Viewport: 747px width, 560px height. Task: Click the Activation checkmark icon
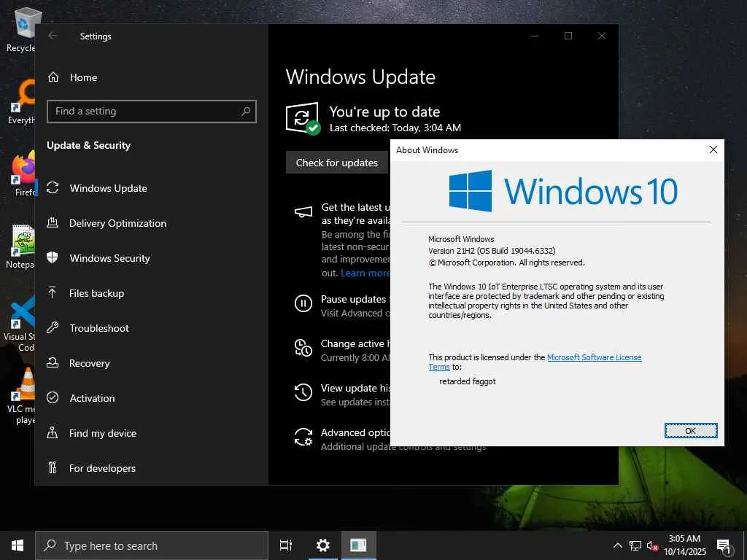tap(53, 397)
